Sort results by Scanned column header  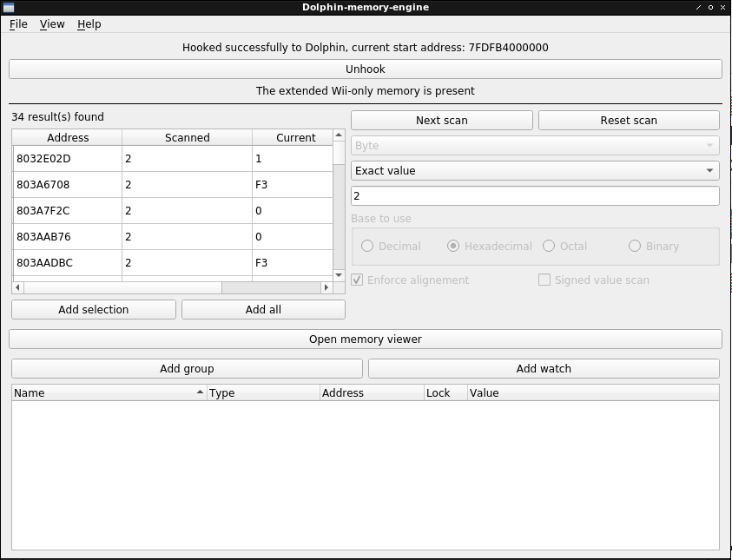[188, 138]
